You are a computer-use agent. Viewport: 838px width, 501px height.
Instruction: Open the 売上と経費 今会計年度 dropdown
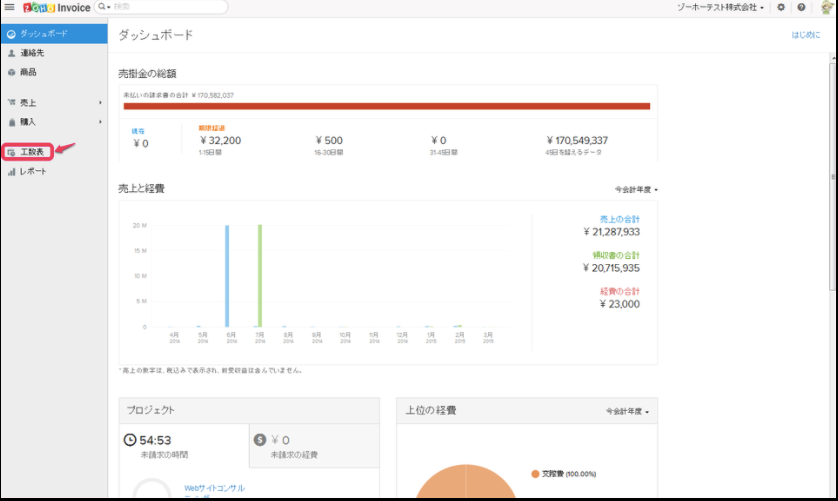point(636,190)
